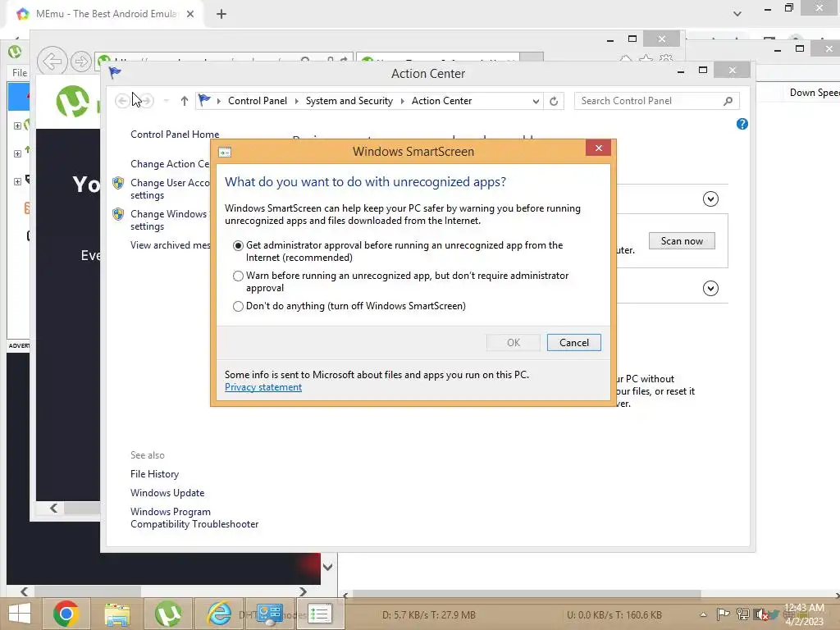Click 'System and Security' breadcrumb

point(349,101)
